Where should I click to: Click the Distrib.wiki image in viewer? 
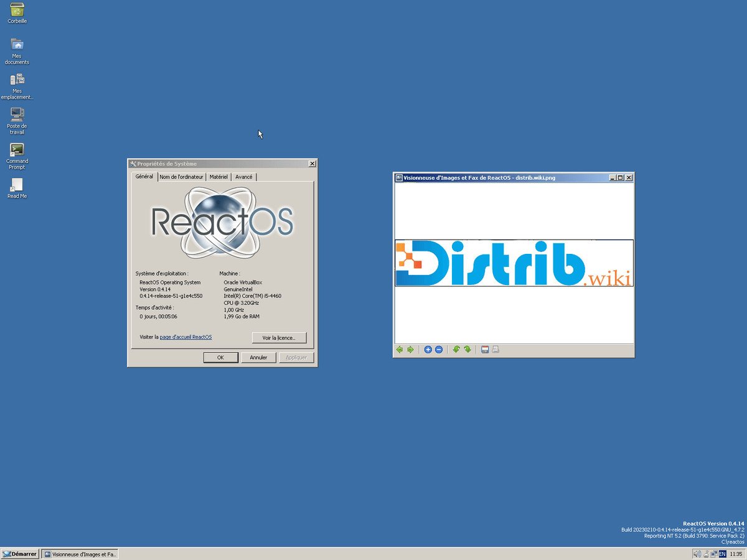514,263
